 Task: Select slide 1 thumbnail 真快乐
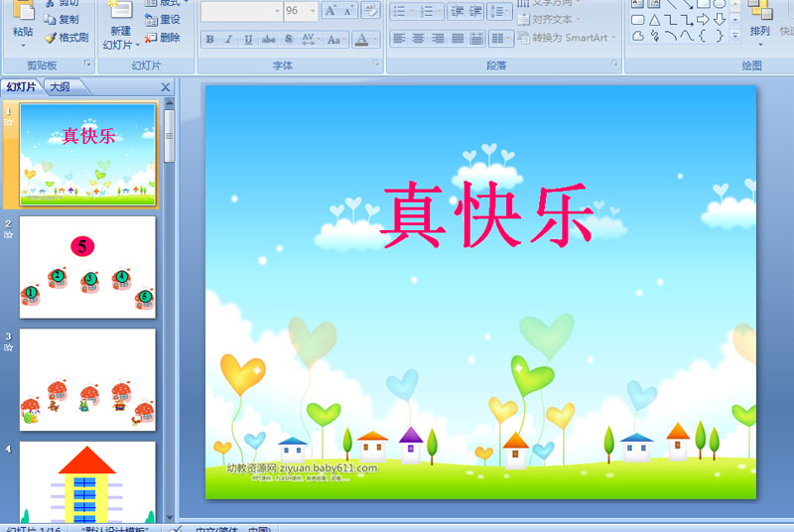[x=87, y=155]
